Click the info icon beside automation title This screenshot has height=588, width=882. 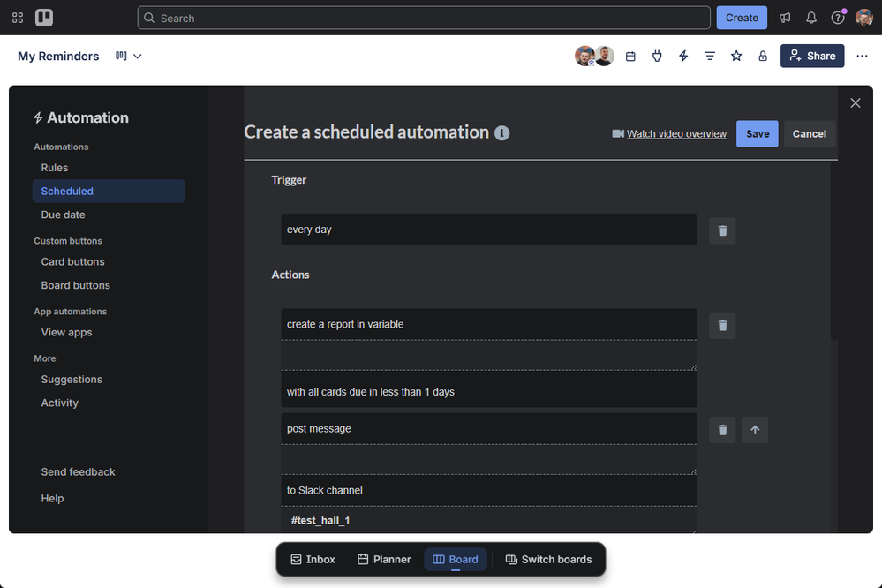[501, 132]
